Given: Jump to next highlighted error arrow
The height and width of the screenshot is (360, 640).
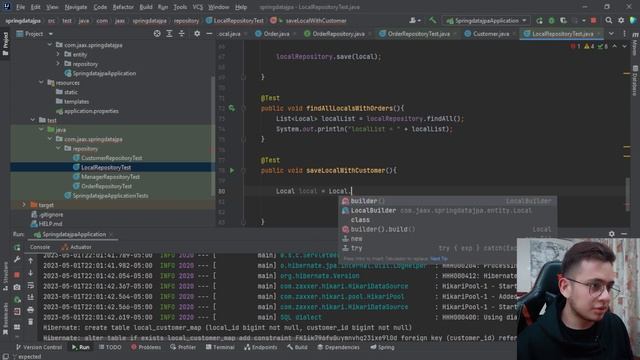Looking at the screenshot, I should coord(624,47).
